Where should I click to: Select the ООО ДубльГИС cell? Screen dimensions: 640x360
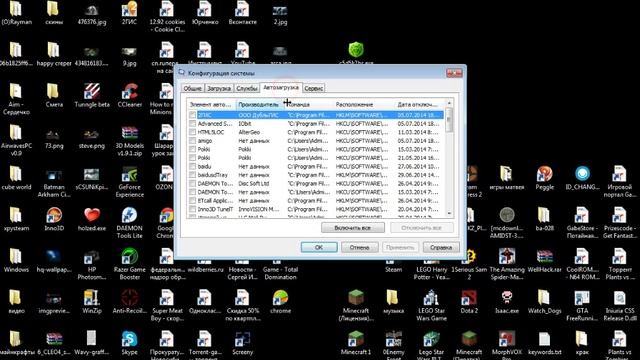click(x=258, y=115)
